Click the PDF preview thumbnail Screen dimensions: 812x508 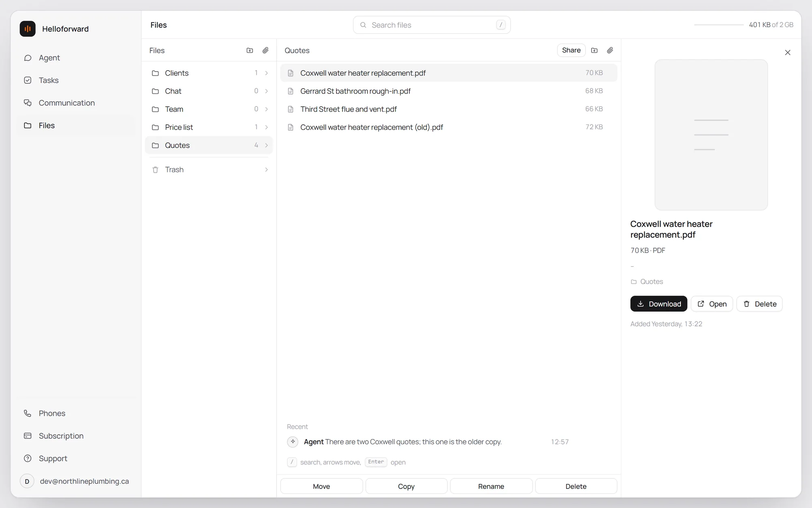tap(711, 135)
